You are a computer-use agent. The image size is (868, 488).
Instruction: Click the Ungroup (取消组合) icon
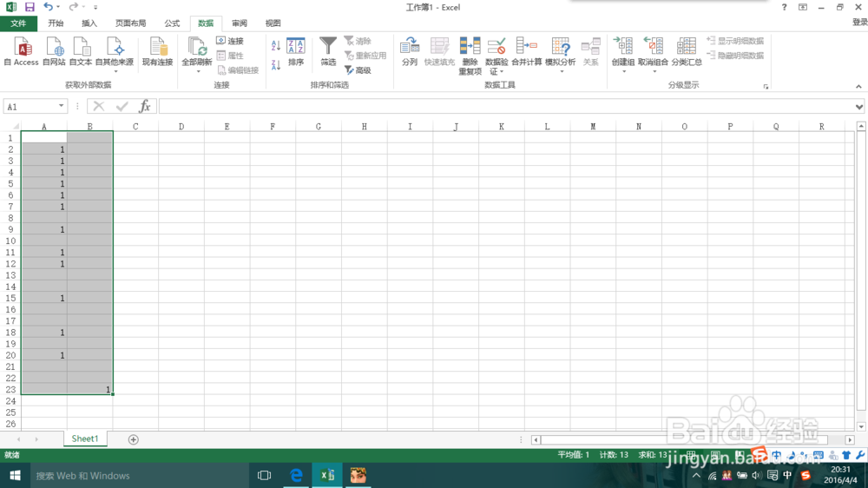[654, 47]
